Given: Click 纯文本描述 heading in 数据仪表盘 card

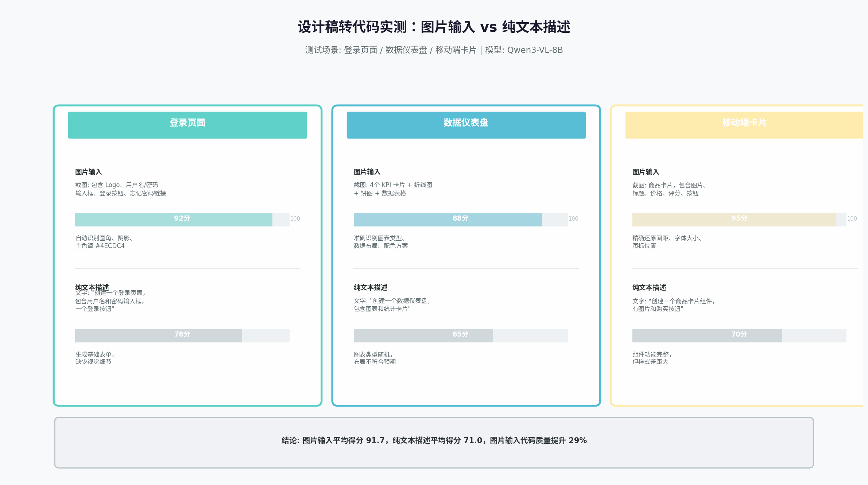Looking at the screenshot, I should (371, 287).
